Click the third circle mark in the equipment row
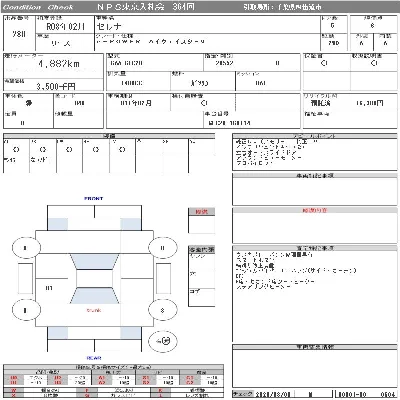400x400 pixels. [69, 150]
